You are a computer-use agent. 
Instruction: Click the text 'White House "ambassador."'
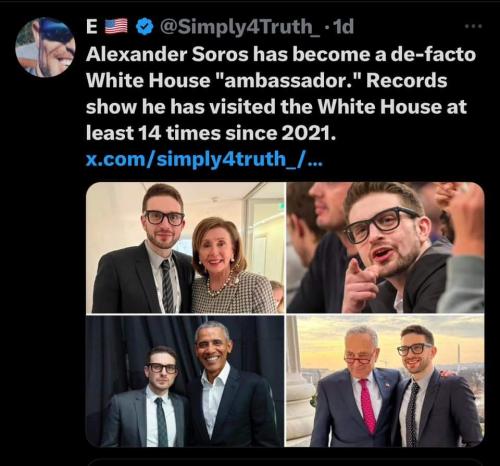[223, 81]
